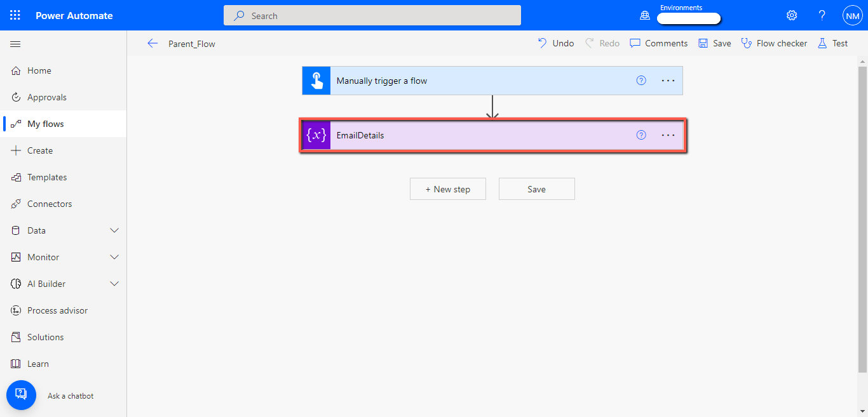Click the Environments globe icon
This screenshot has width=868, height=417.
tap(645, 15)
